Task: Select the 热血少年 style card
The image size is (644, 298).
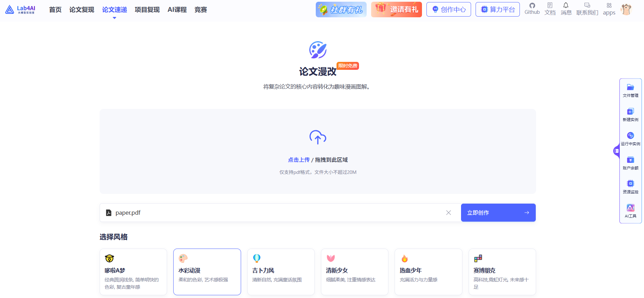Action: click(x=429, y=272)
